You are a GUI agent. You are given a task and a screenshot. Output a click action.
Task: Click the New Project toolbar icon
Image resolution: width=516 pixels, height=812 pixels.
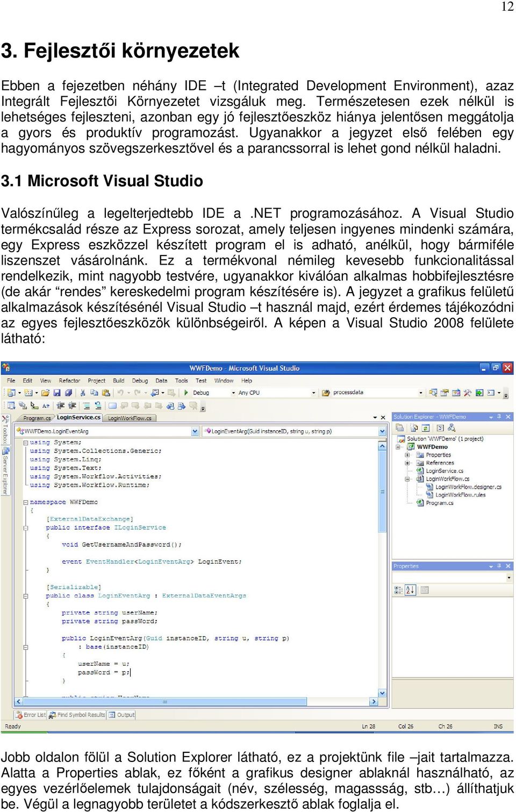pos(10,393)
